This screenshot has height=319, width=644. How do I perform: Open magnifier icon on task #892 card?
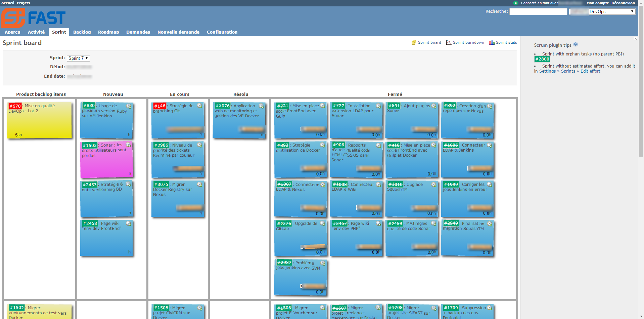490,106
